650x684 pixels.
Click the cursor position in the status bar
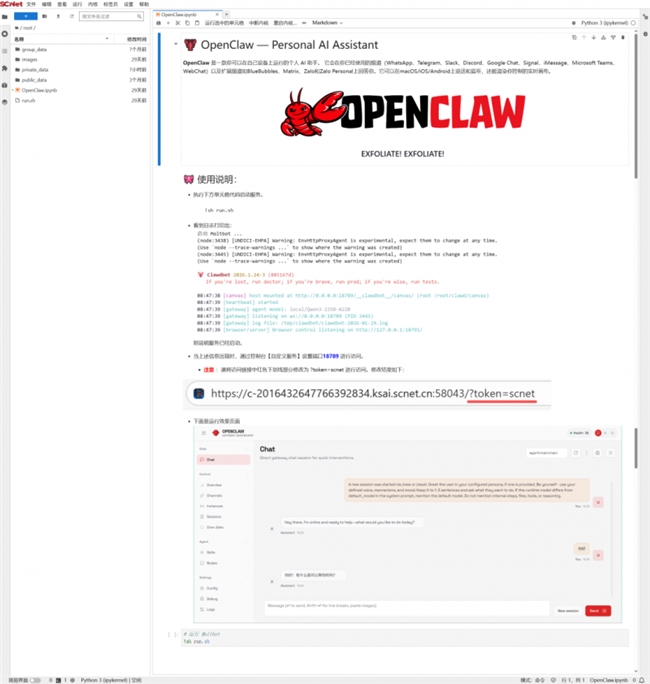[574, 680]
